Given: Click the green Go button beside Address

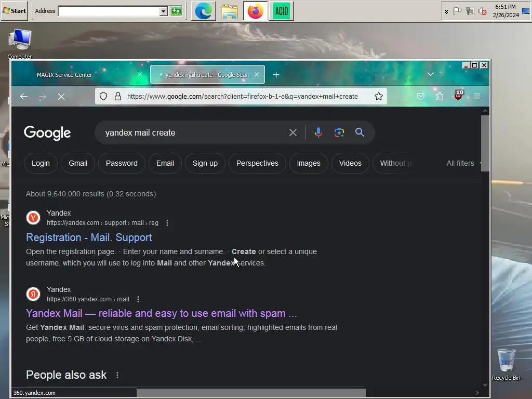Looking at the screenshot, I should tap(176, 11).
